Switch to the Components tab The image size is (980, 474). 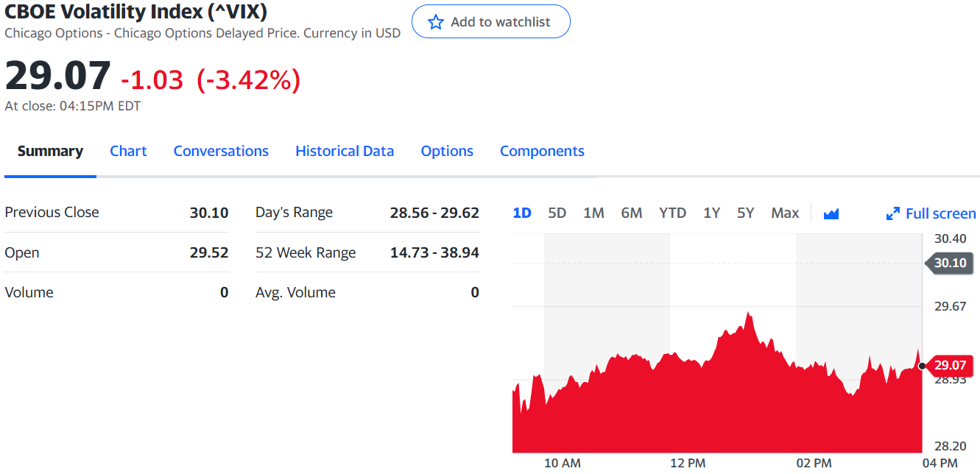(x=542, y=151)
